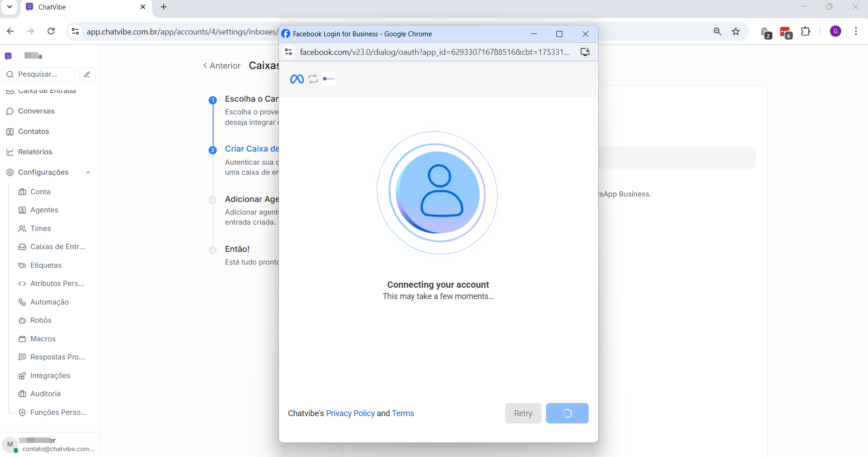Click the main browser forward arrow
The height and width of the screenshot is (457, 868).
[x=30, y=31]
